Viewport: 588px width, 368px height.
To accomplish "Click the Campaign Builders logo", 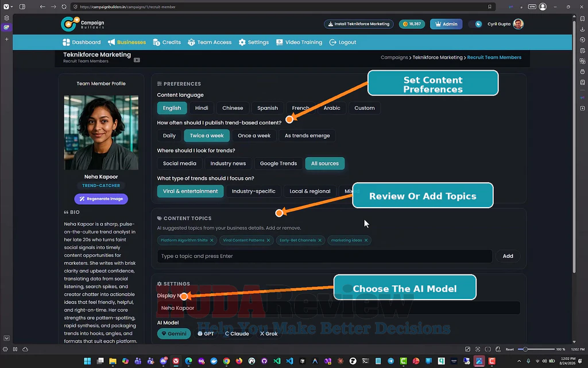I will pos(83,24).
